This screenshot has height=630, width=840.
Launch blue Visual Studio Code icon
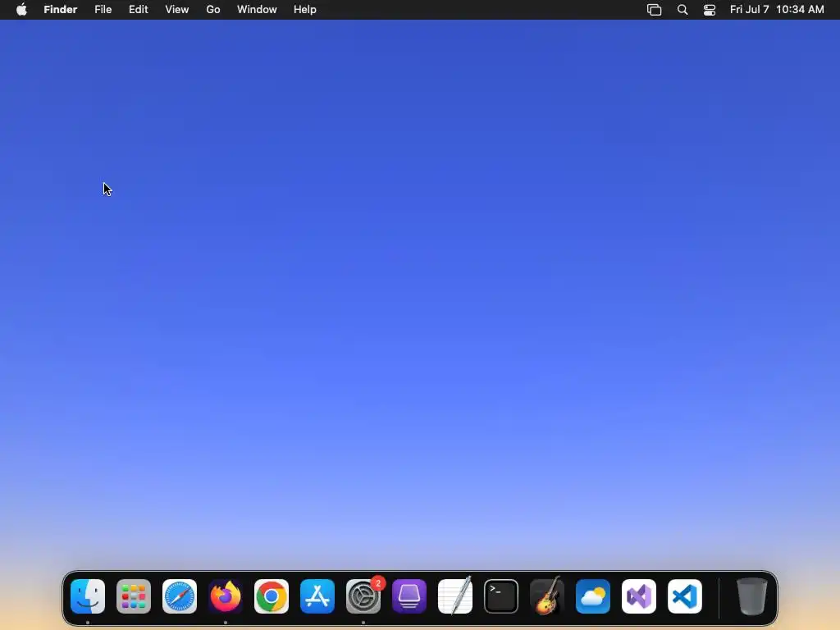(x=685, y=596)
